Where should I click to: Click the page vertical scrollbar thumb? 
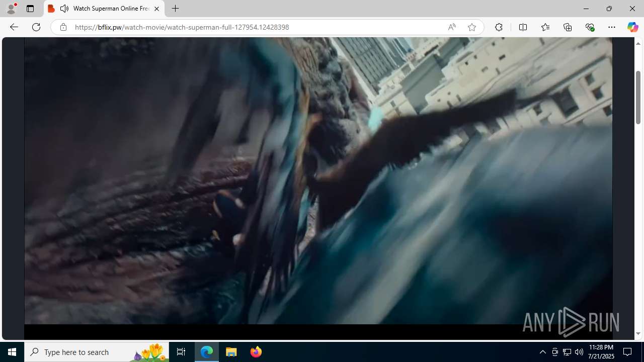[638, 97]
